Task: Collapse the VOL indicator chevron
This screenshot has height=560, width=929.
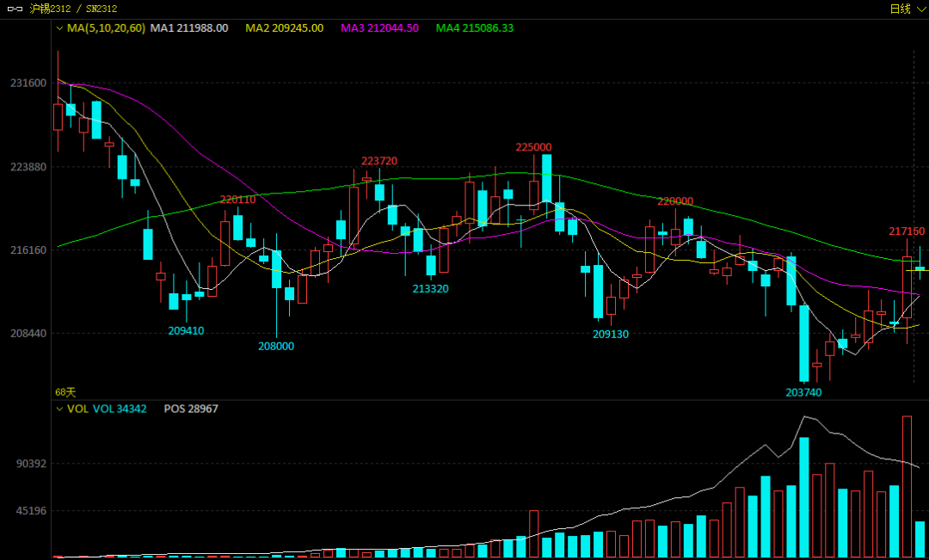Action: point(59,409)
